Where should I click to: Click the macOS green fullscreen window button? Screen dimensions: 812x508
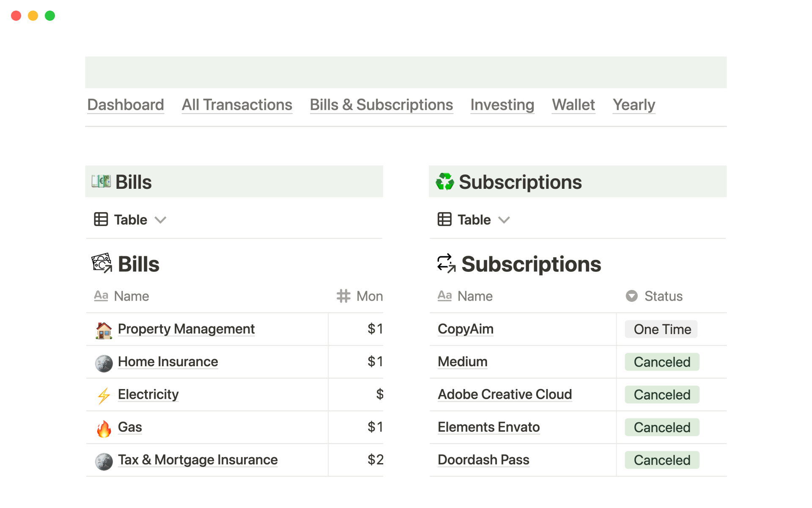[x=50, y=16]
